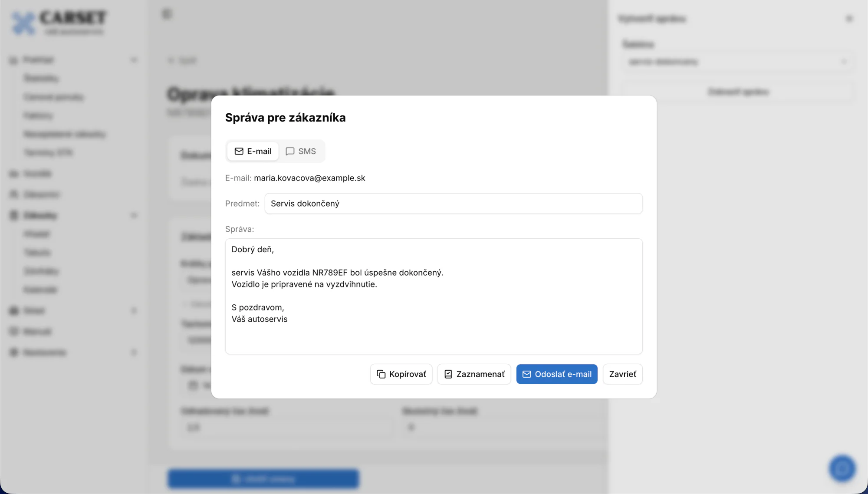The width and height of the screenshot is (868, 494).
Task: Edit the Predmet subject field
Action: pyautogui.click(x=454, y=204)
